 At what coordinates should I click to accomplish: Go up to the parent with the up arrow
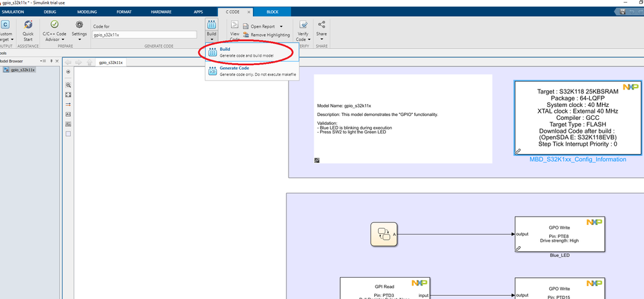89,63
